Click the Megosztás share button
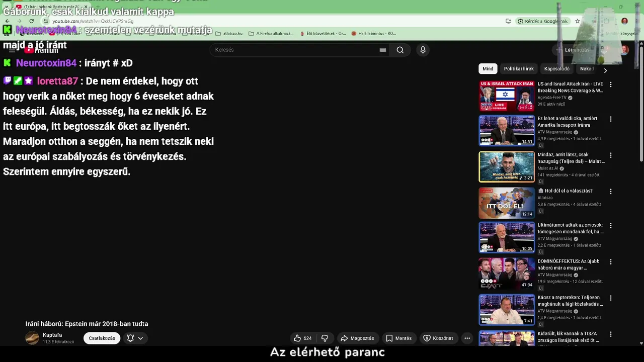The image size is (644, 362). (357, 338)
